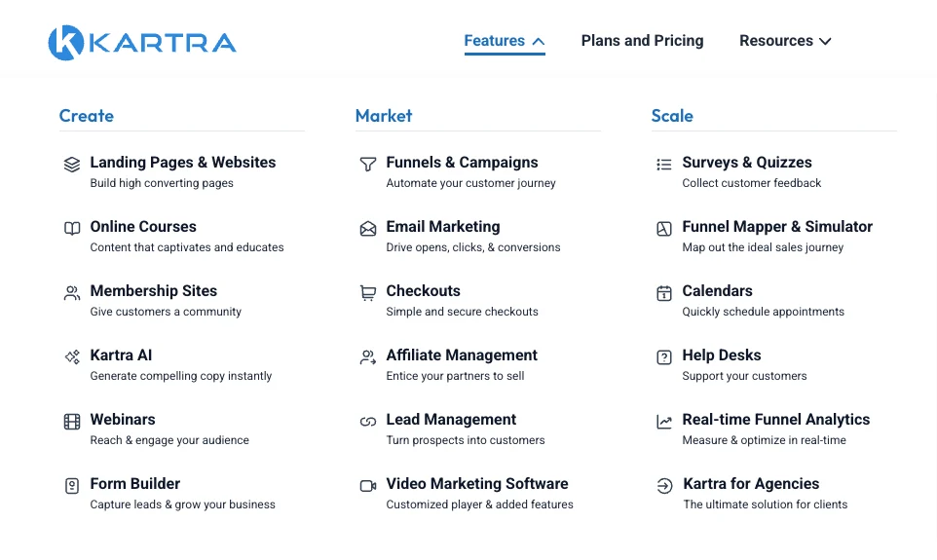Viewport: 937px width, 560px height.
Task: Click the layers icon beside Landing Pages & Websites
Action: [72, 164]
